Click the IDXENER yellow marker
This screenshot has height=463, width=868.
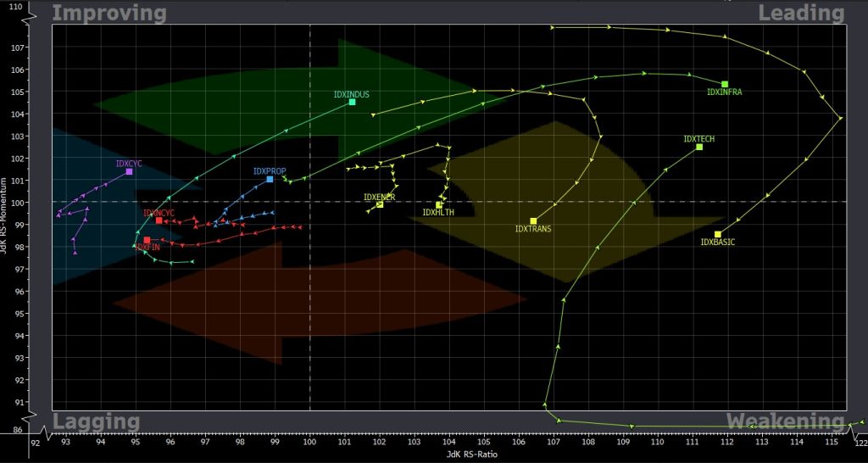[380, 204]
